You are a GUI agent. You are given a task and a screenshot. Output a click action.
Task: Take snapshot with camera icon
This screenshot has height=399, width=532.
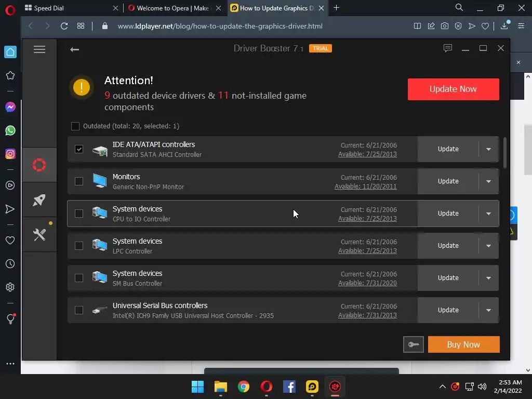click(445, 26)
